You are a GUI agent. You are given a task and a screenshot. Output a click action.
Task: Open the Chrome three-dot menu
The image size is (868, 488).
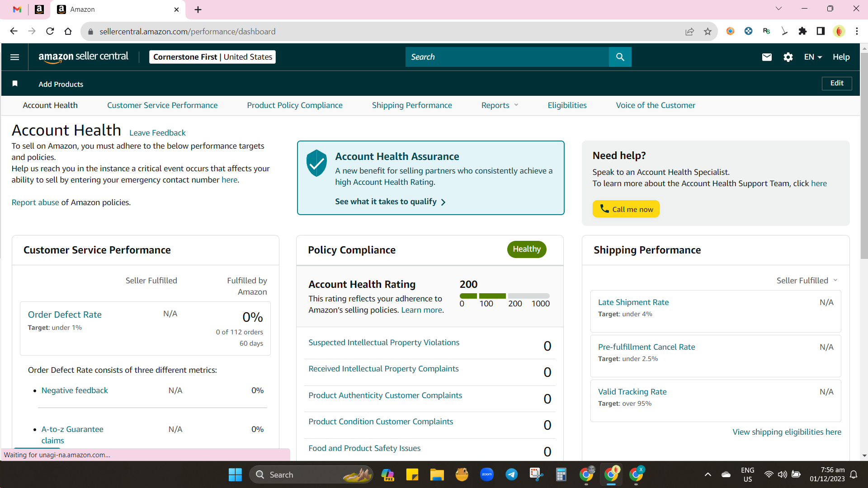(x=857, y=31)
